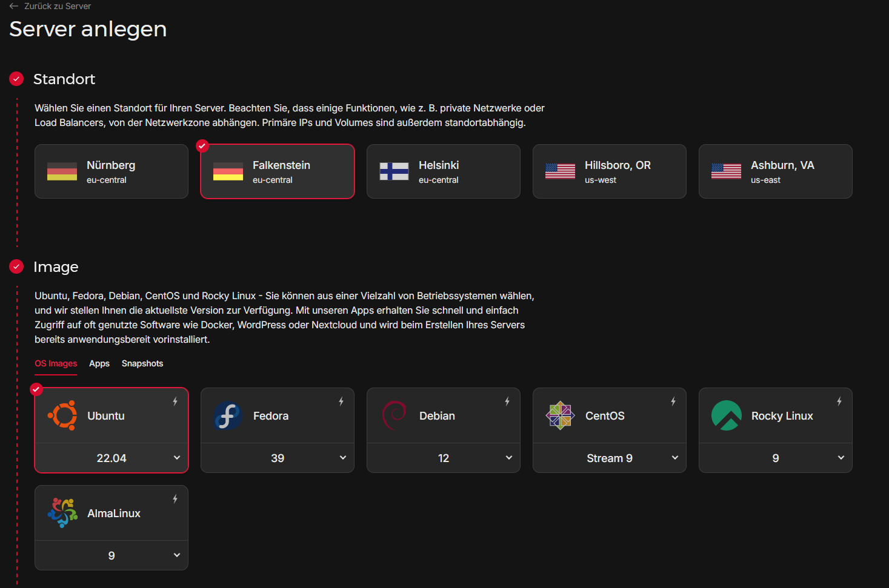Viewport: 889px width, 588px height.
Task: Switch to the Apps tab
Action: 99,363
